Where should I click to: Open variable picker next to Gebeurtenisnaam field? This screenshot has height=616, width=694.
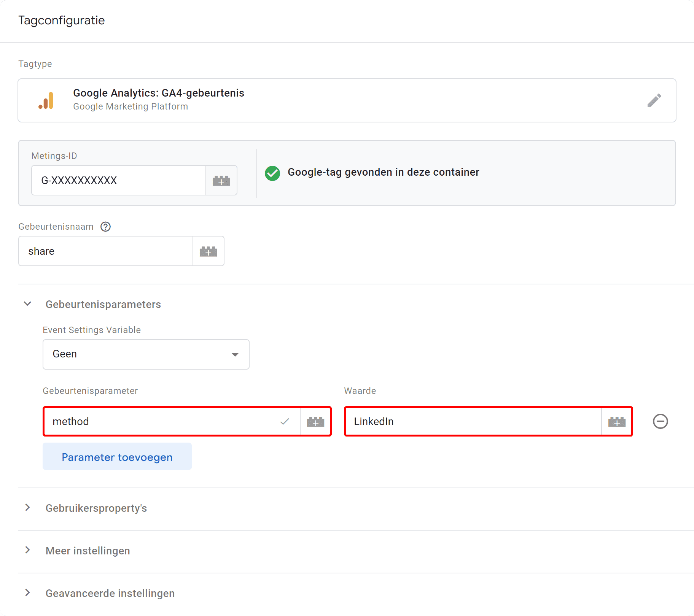208,251
